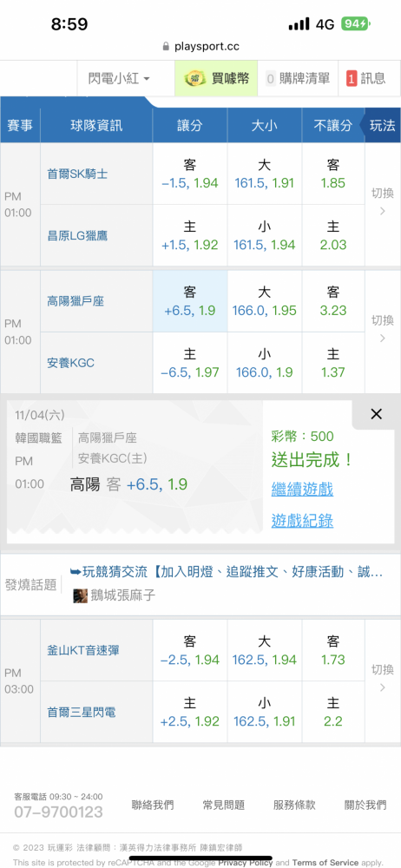Expand the 閃電小紅 account dropdown
The image size is (401, 868).
pos(119,79)
